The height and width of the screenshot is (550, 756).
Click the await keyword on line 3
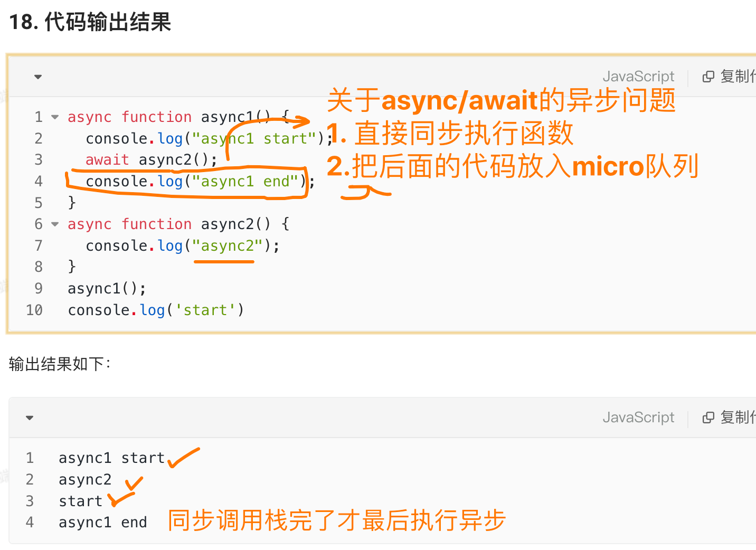click(x=107, y=160)
